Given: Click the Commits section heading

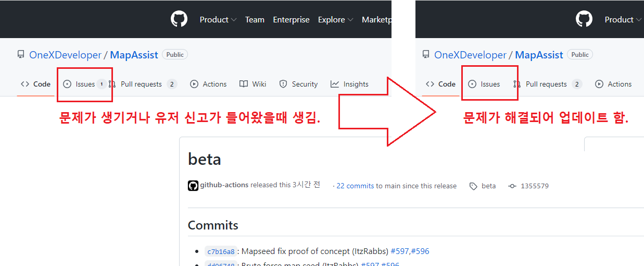Looking at the screenshot, I should [213, 225].
